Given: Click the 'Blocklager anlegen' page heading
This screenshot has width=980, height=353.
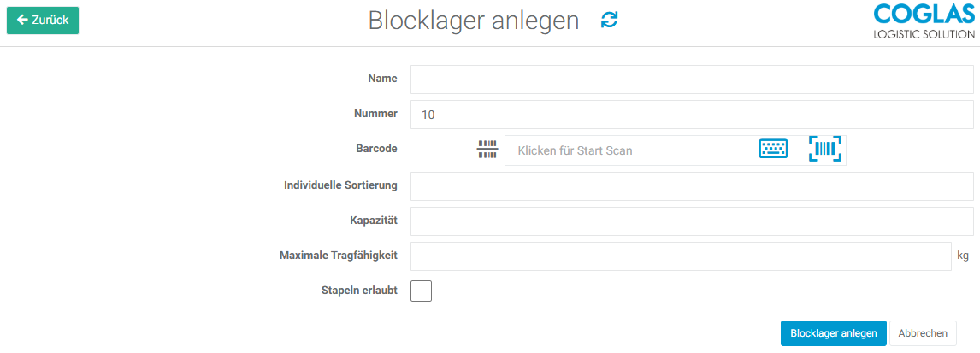Looking at the screenshot, I should click(474, 21).
